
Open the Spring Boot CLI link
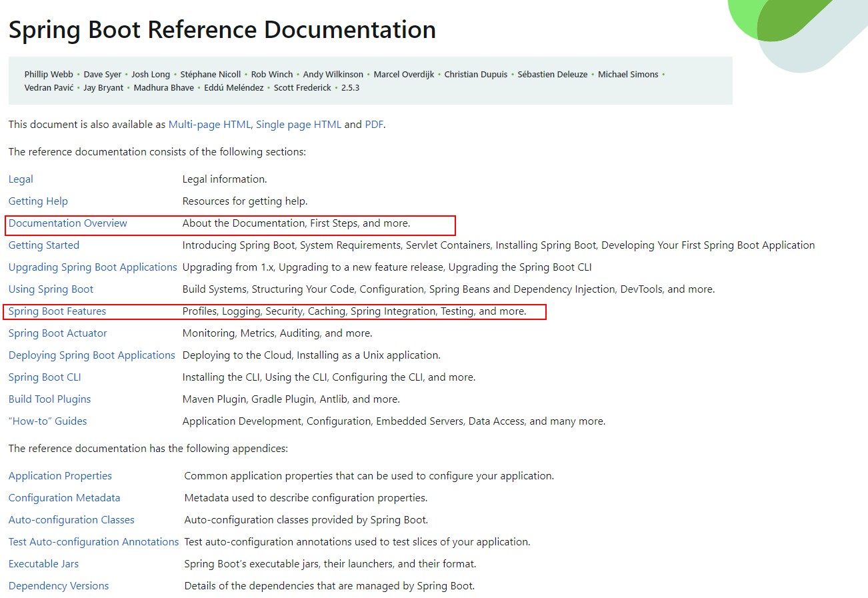coord(45,377)
